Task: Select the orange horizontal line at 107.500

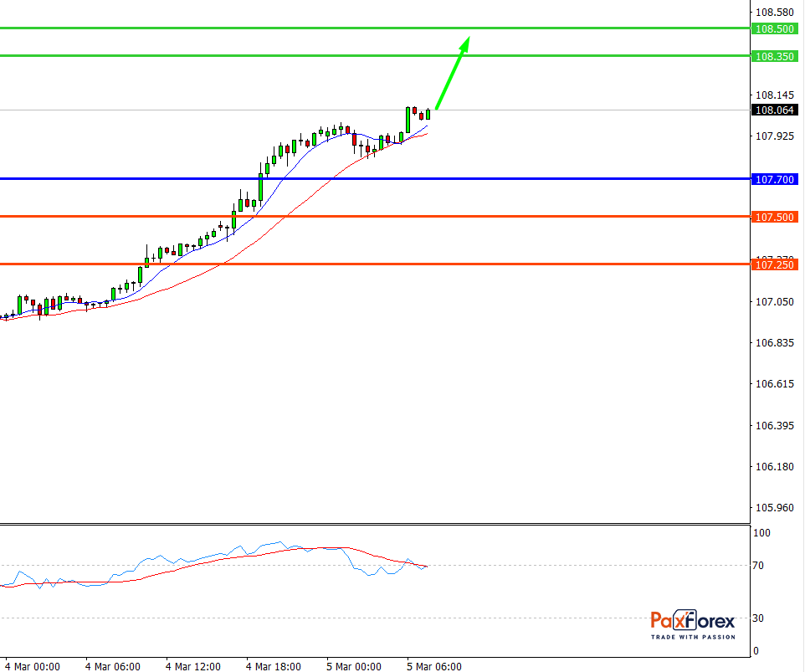Action: [375, 216]
